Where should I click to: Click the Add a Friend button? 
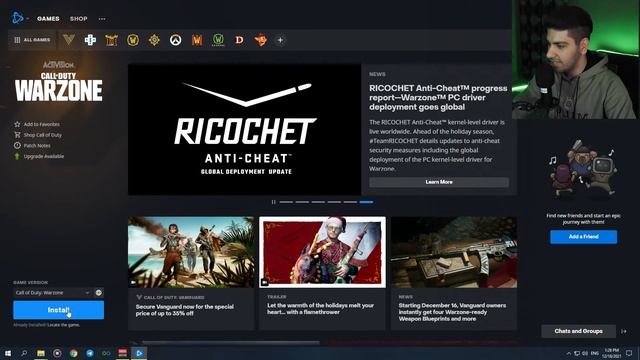[x=583, y=237]
